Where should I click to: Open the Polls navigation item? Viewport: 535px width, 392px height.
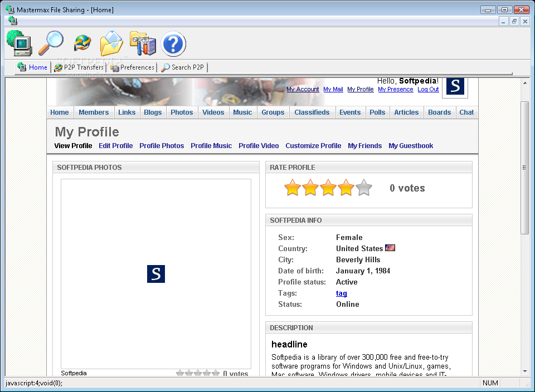click(377, 112)
